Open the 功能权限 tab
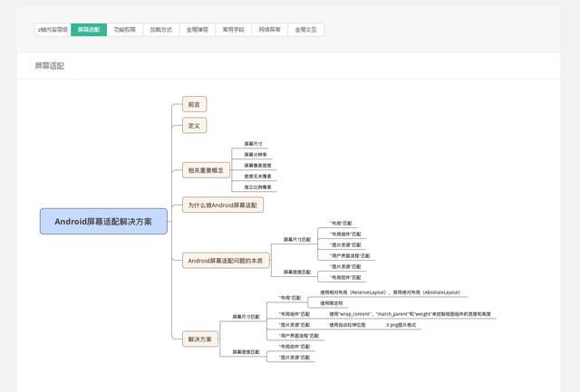The image size is (580, 392). pyautogui.click(x=125, y=30)
